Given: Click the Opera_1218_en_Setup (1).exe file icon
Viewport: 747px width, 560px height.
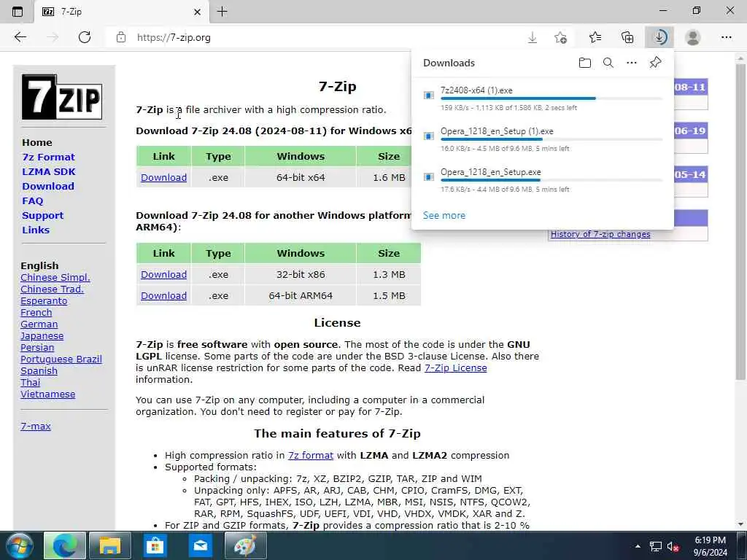Looking at the screenshot, I should point(429,136).
